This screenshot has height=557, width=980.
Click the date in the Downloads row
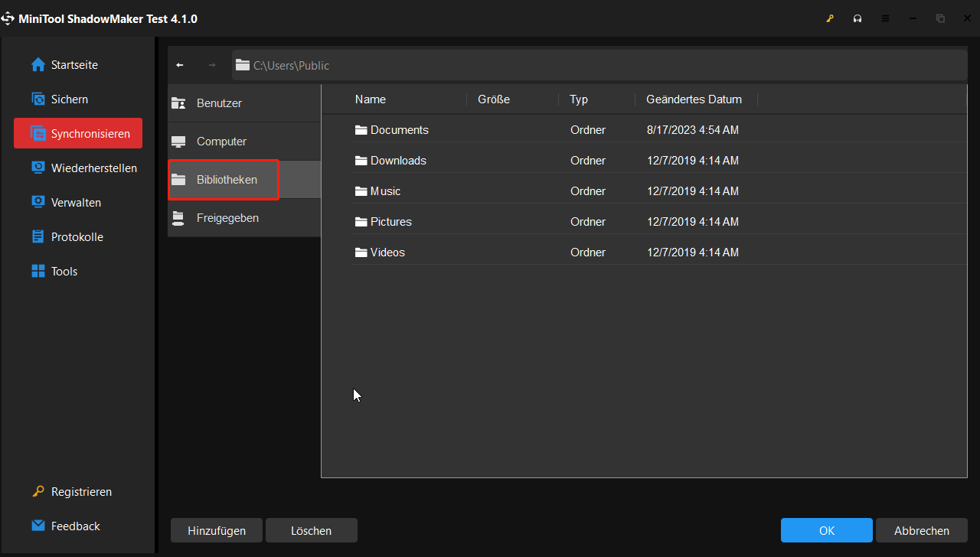693,161
